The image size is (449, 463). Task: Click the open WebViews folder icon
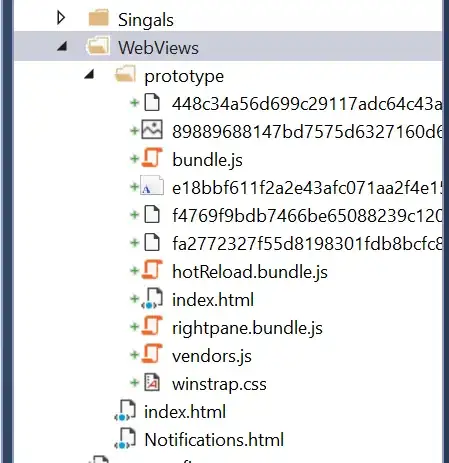click(x=98, y=46)
